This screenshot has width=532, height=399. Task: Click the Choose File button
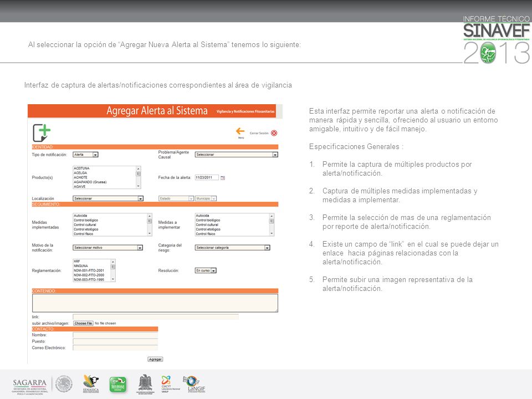[x=83, y=323]
